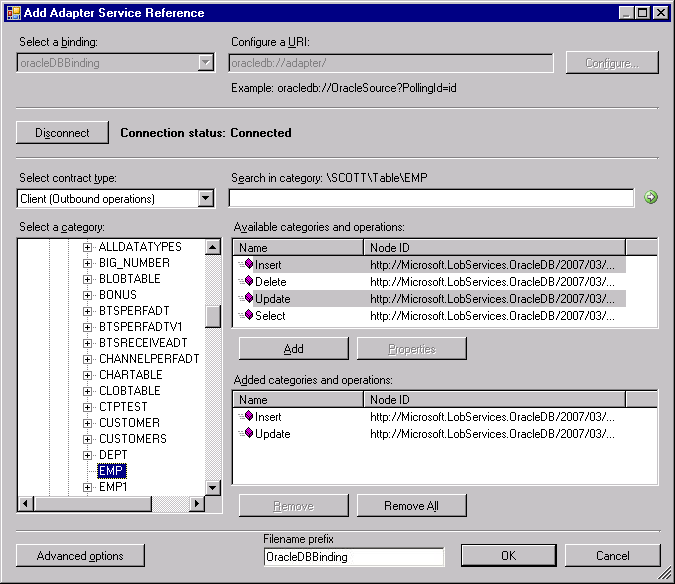675x584 pixels.
Task: Click Add to add selected operations
Action: 294,349
